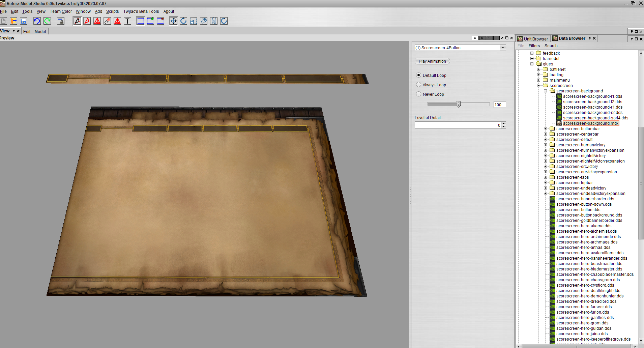The image size is (644, 348).
Task: Open the Twilac's Beta Tools menu
Action: point(141,11)
